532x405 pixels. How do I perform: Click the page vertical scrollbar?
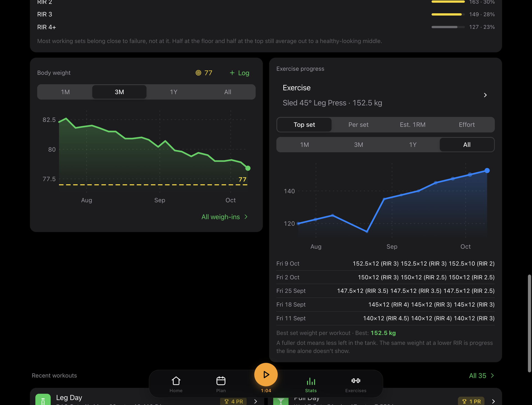click(x=529, y=323)
